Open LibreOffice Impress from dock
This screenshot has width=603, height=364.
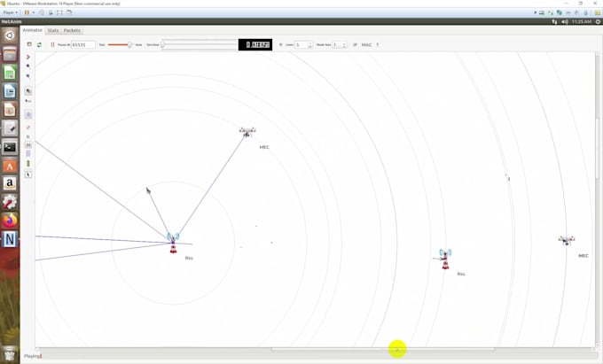pyautogui.click(x=10, y=110)
